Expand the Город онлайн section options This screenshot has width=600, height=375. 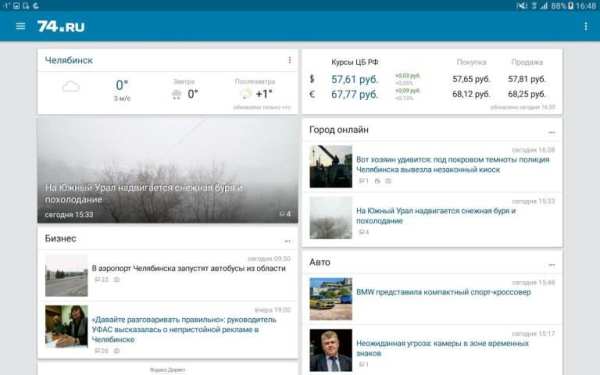(551, 132)
